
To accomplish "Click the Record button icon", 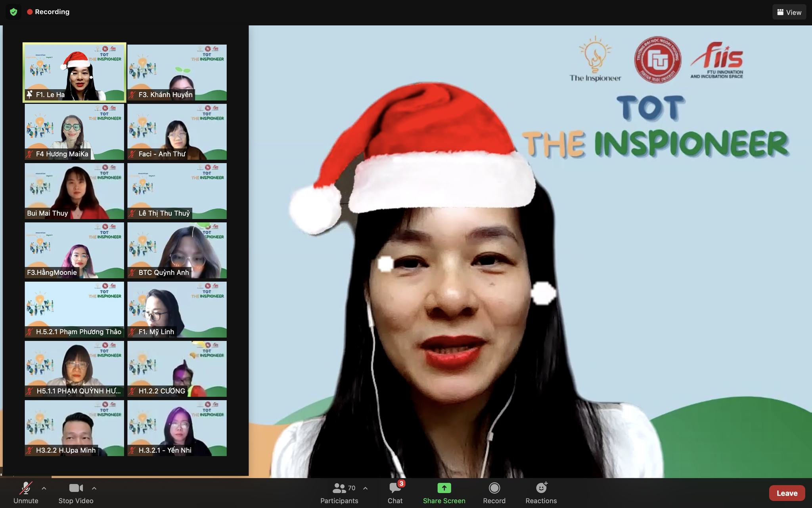I will point(494,488).
